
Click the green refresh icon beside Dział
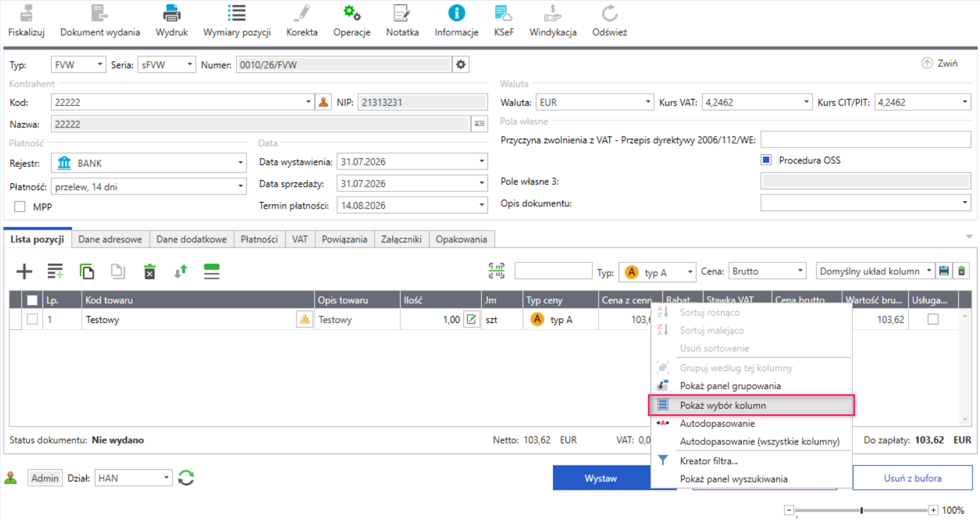pos(186,478)
